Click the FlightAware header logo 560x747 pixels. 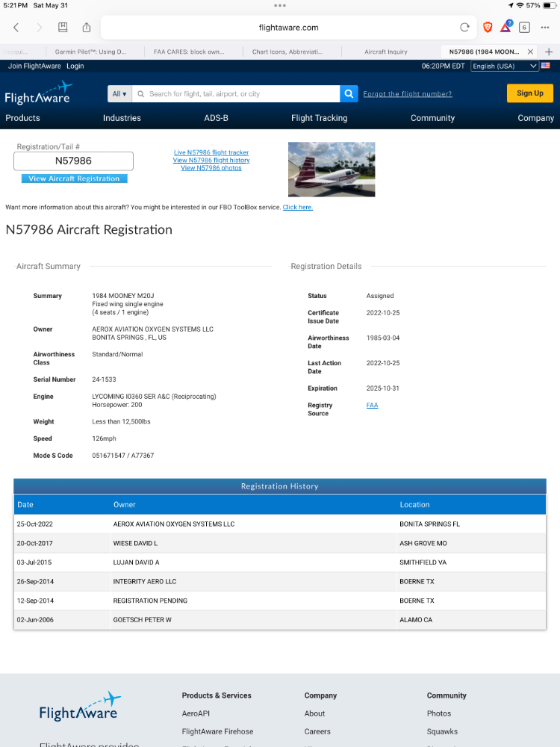38,93
